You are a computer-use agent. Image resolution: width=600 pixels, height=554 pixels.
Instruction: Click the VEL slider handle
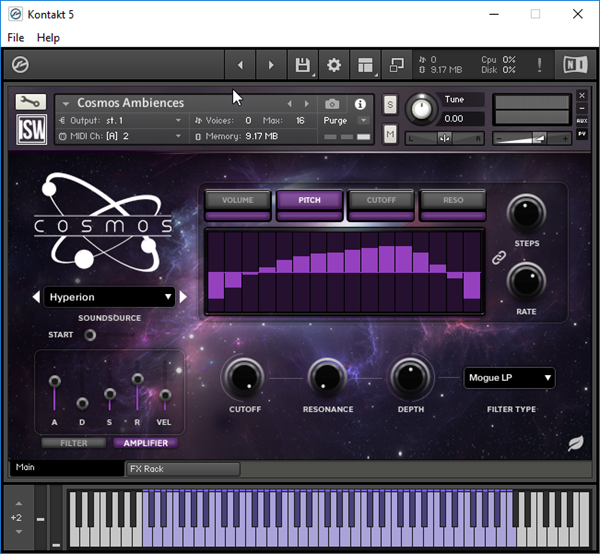point(165,395)
